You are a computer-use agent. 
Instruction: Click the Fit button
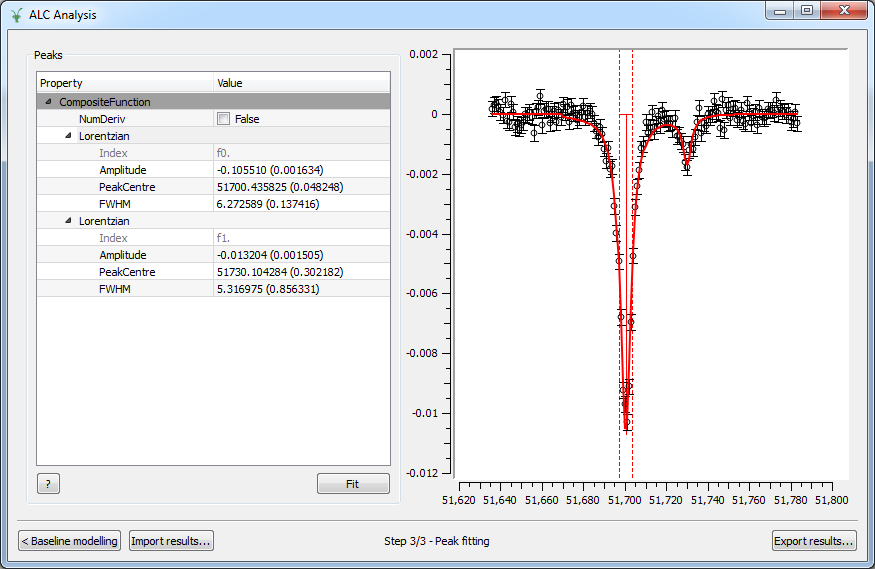[x=353, y=484]
